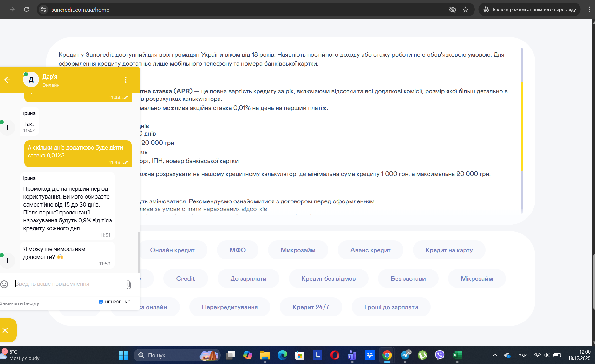Click the address bar URL suncredit.com.ua/home
The width and height of the screenshot is (595, 364).
(80, 10)
